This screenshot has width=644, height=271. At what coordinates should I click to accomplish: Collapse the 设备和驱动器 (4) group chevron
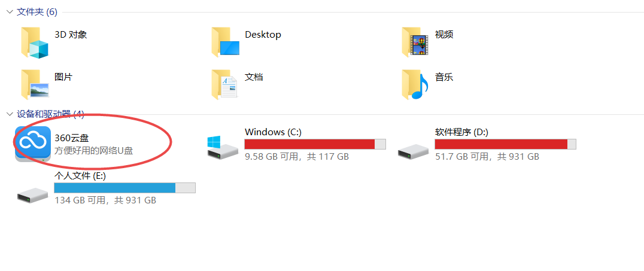pyautogui.click(x=10, y=114)
